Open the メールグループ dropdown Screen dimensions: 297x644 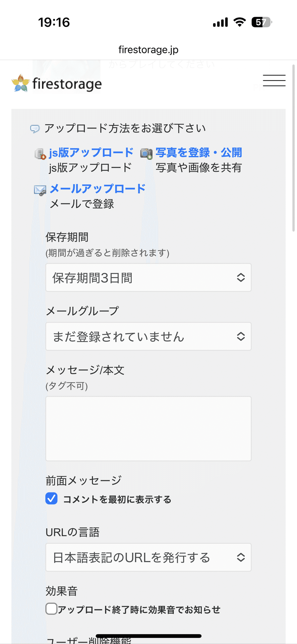[x=148, y=336]
